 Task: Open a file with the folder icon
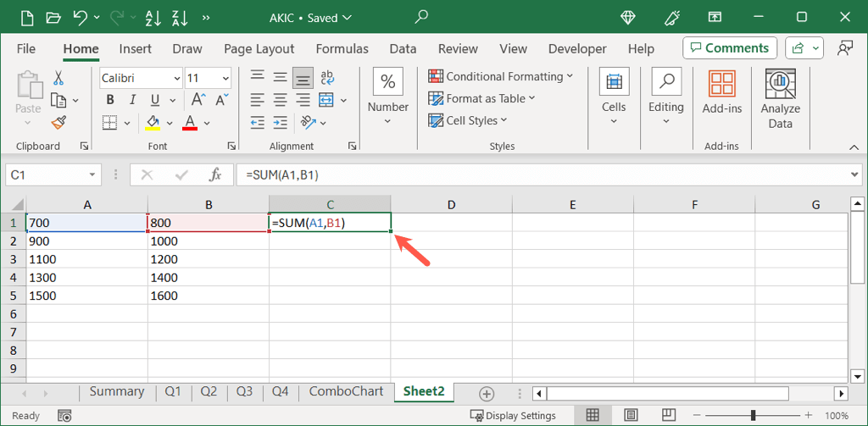coord(53,18)
